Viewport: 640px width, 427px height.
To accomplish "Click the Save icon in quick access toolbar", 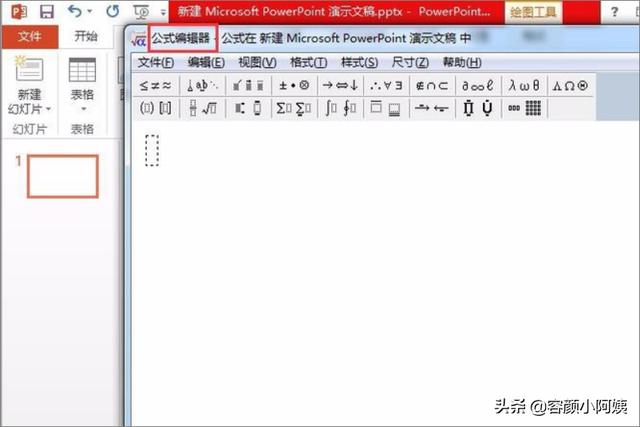I will tap(46, 12).
